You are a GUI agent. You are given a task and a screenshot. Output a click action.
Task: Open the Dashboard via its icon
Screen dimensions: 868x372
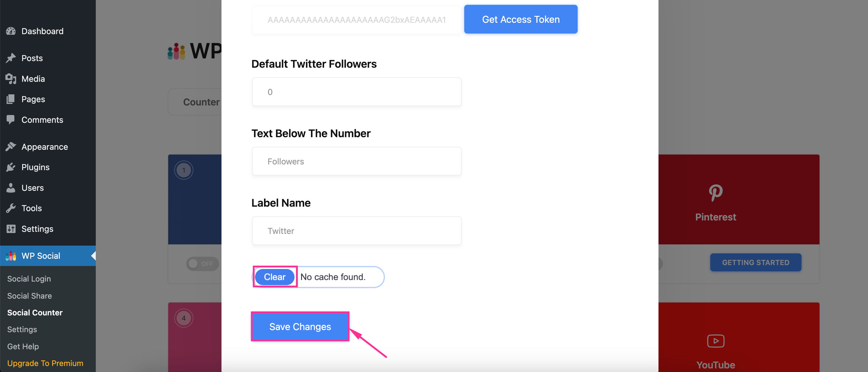pyautogui.click(x=11, y=31)
